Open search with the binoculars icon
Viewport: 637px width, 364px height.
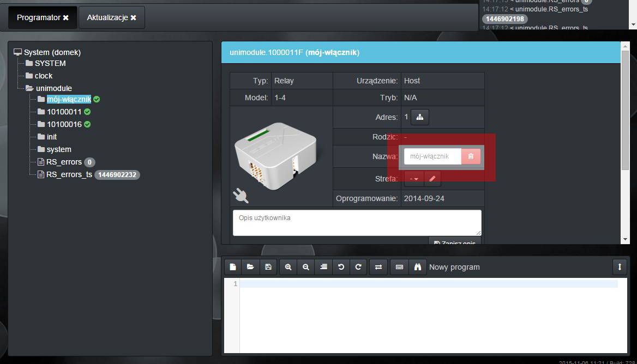tap(417, 267)
